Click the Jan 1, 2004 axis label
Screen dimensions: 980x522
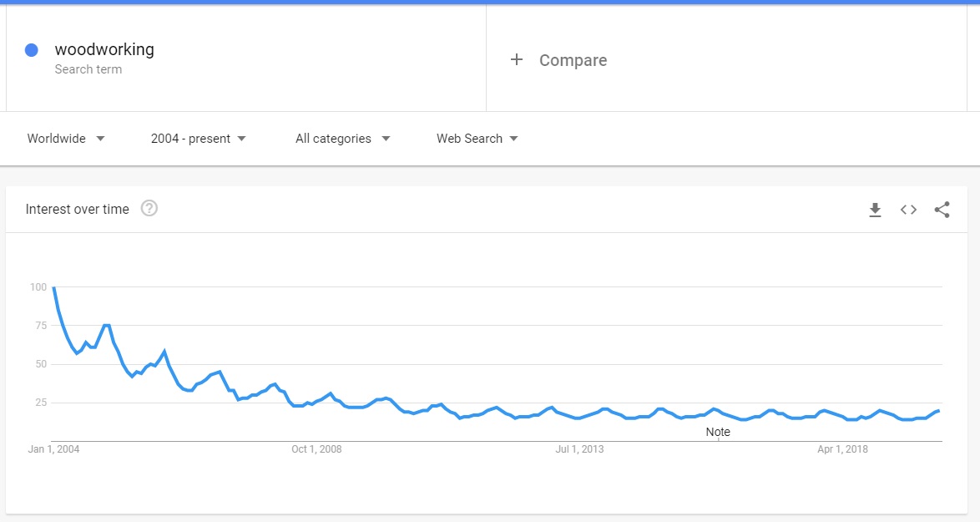tap(53, 449)
